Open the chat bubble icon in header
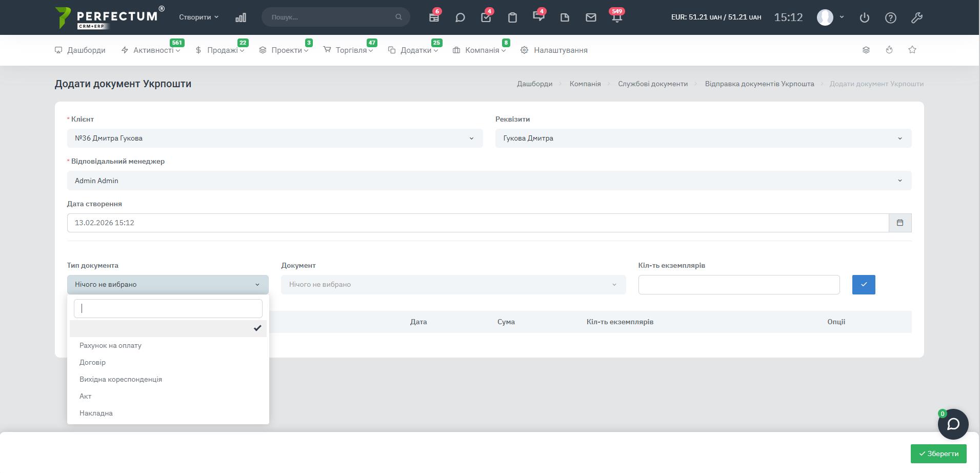 460,17
